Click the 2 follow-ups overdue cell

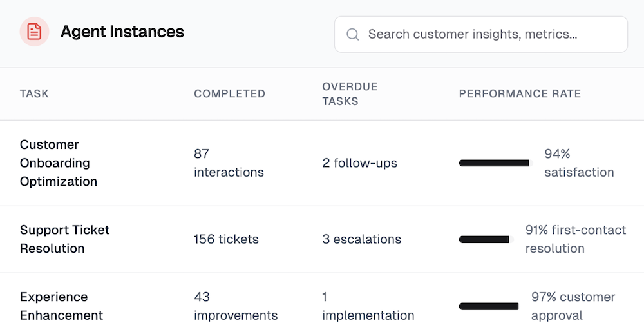pos(360,163)
